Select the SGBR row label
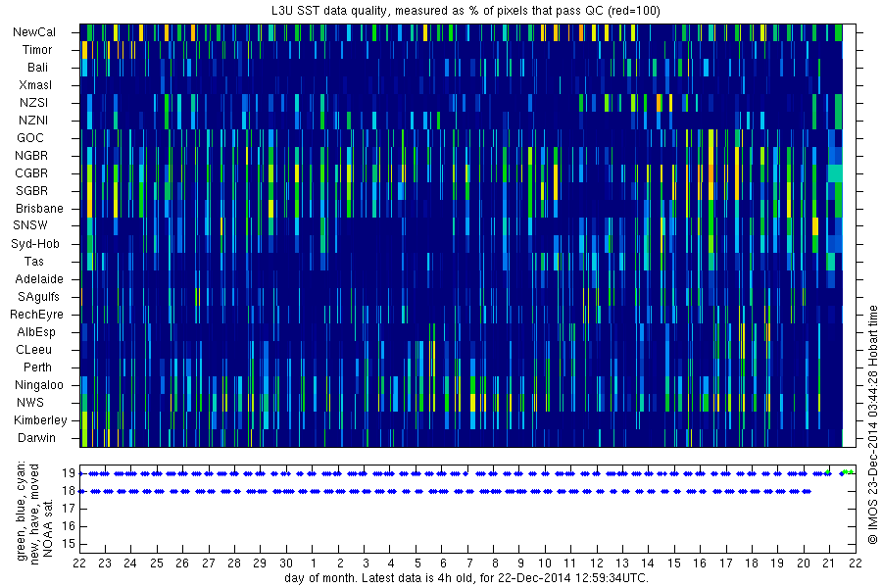The width and height of the screenshot is (882, 588). 31,191
